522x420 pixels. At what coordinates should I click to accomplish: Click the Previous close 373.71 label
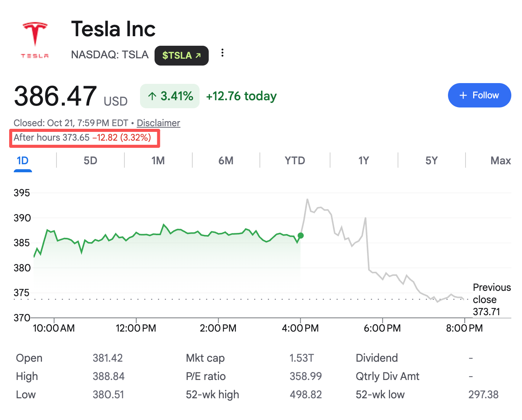pyautogui.click(x=491, y=300)
